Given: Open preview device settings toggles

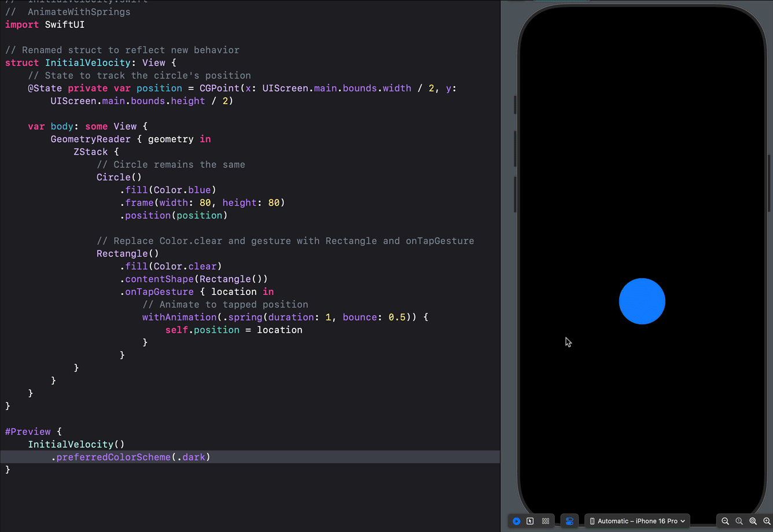Looking at the screenshot, I should pos(569,521).
